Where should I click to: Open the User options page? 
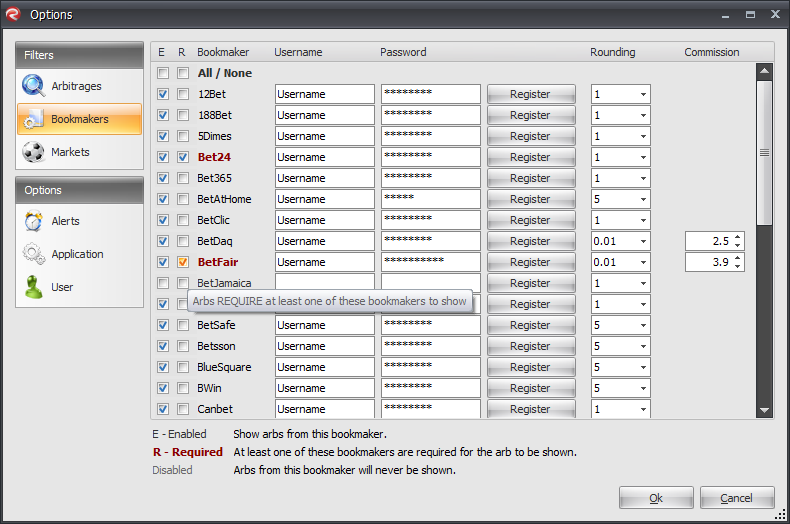(80, 287)
